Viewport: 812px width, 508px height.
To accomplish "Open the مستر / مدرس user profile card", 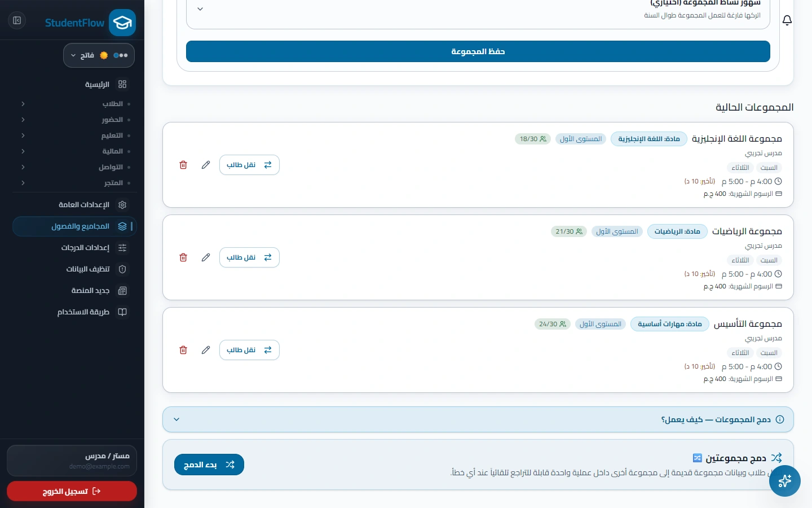I will 72,461.
